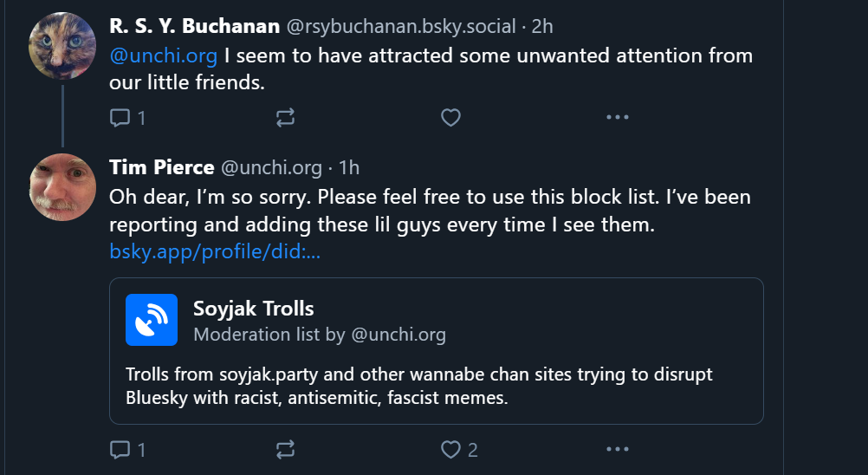Click Tim Pierce display name

pyautogui.click(x=162, y=167)
